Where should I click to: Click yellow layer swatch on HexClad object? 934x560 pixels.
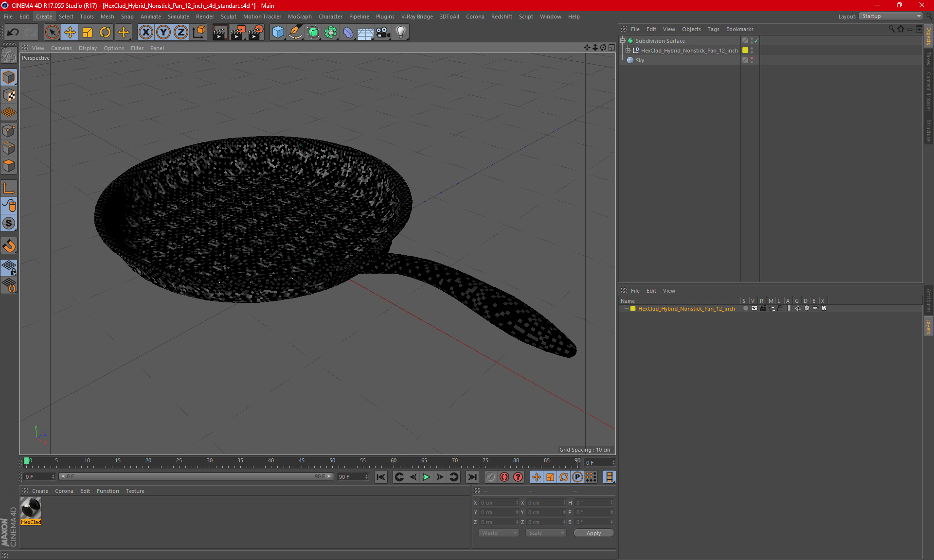pos(745,51)
